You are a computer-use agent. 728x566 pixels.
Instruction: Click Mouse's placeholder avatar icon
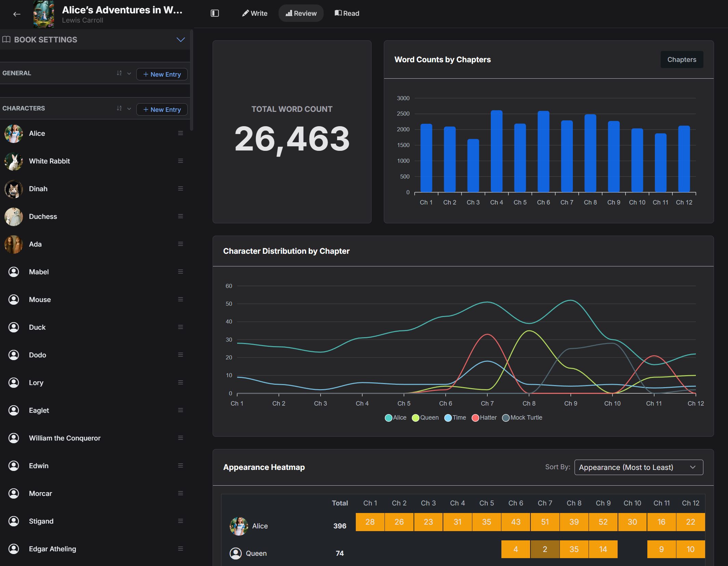[x=14, y=300]
